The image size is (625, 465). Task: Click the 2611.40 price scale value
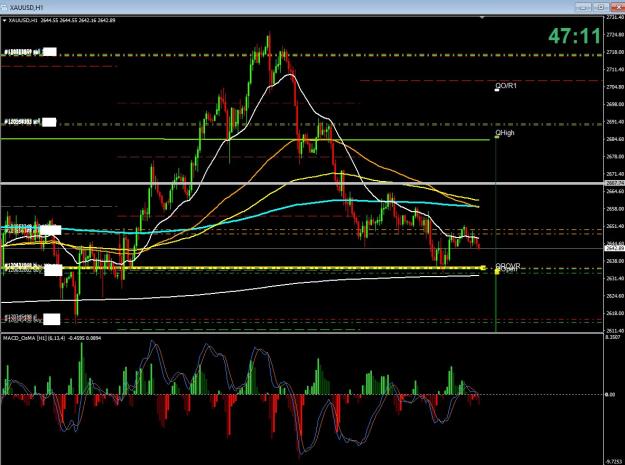point(615,331)
